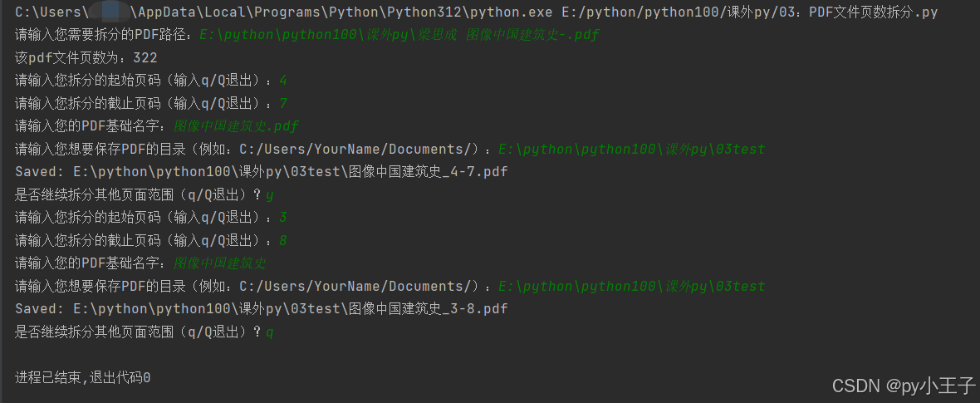The width and height of the screenshot is (980, 403).
Task: Click the base name 图像中国建筑史 without .pdf extension
Action: [x=220, y=263]
